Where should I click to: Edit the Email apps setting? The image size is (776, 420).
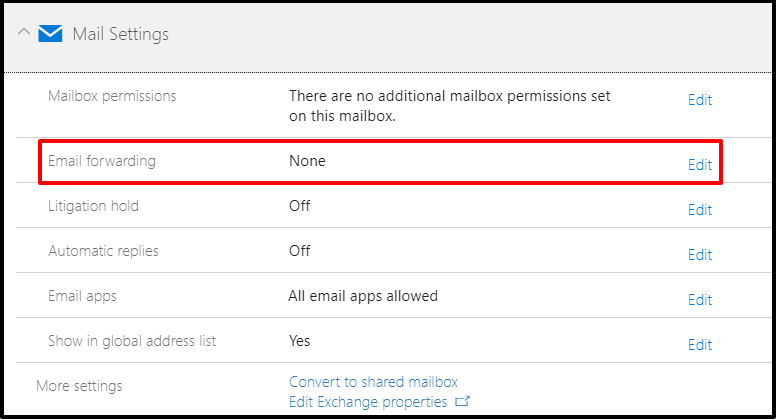click(x=699, y=300)
